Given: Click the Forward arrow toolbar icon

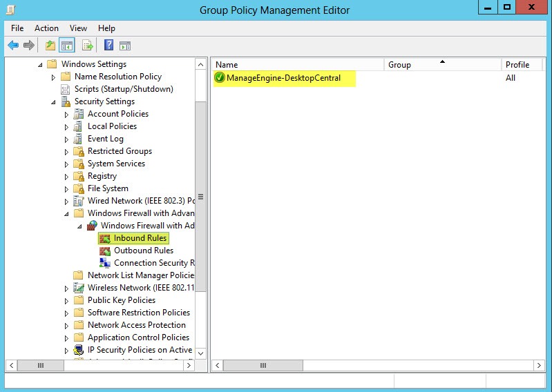Looking at the screenshot, I should [28, 46].
